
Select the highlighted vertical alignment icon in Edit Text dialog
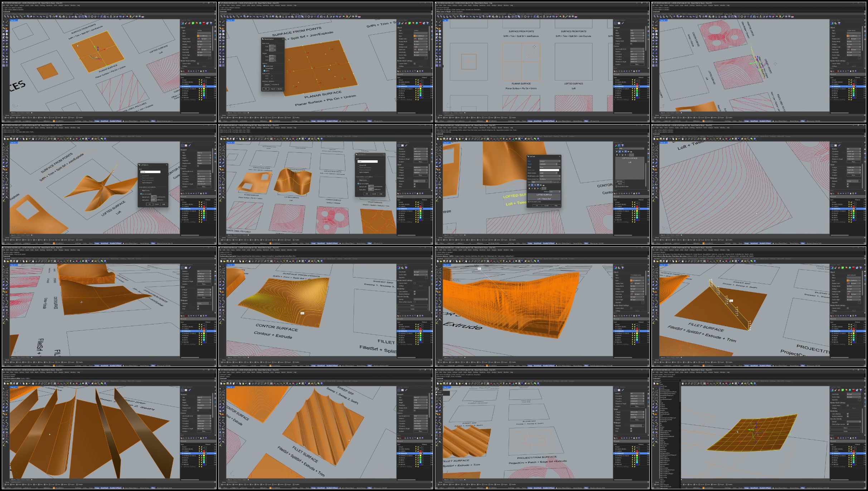click(538, 185)
